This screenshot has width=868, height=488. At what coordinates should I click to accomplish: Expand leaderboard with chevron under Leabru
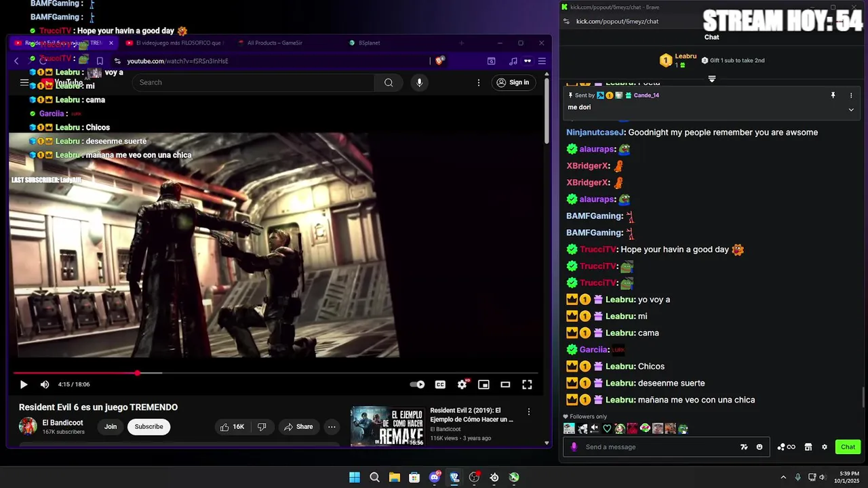click(x=712, y=79)
